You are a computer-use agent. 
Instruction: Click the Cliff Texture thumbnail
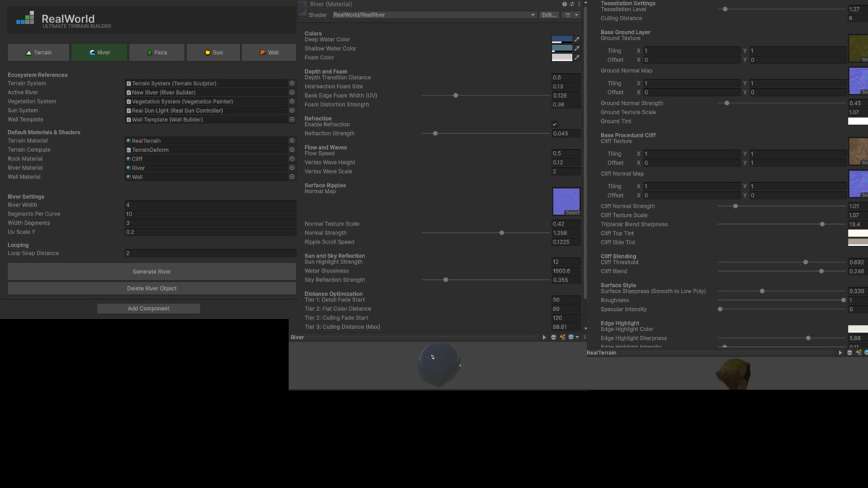858,151
